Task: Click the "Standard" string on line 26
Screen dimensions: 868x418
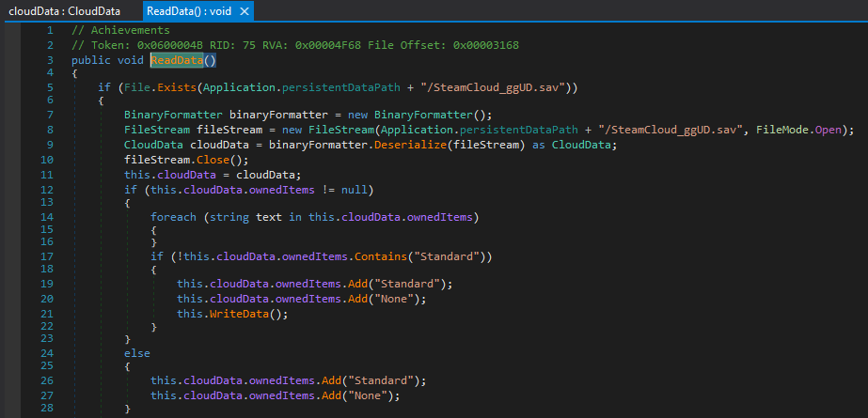Action: pos(381,381)
